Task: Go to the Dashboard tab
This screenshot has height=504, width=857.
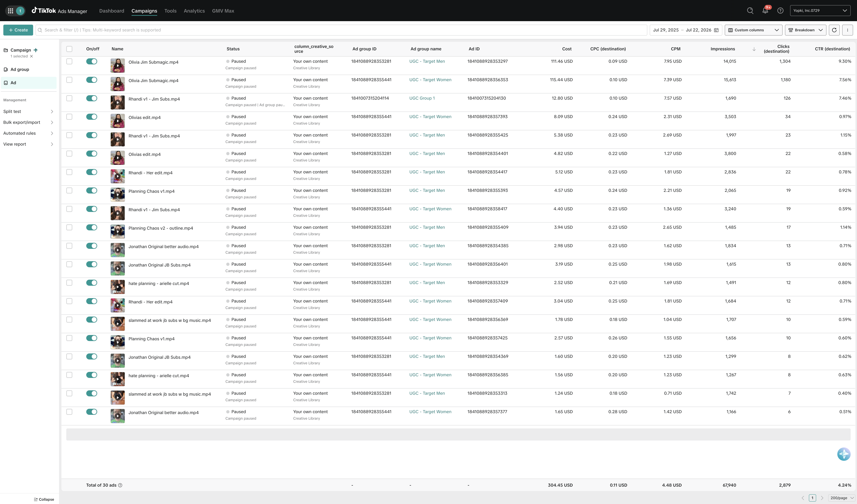Action: tap(112, 11)
